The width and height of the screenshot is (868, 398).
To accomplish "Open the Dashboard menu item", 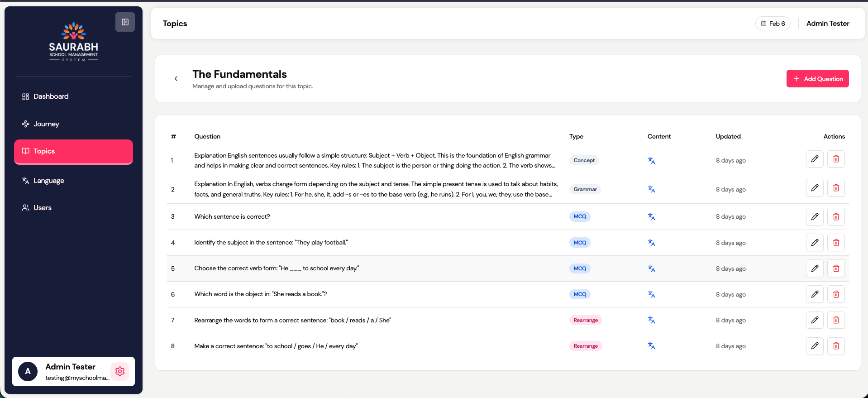I will point(51,96).
